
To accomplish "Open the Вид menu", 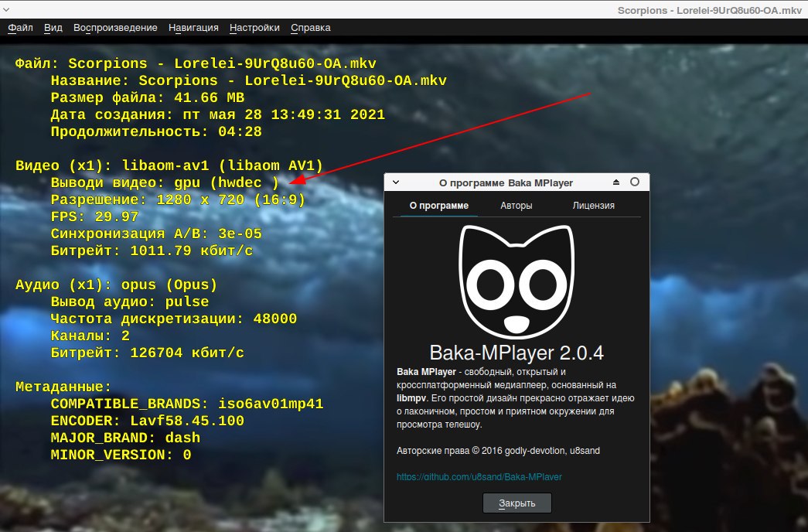I will tap(53, 28).
